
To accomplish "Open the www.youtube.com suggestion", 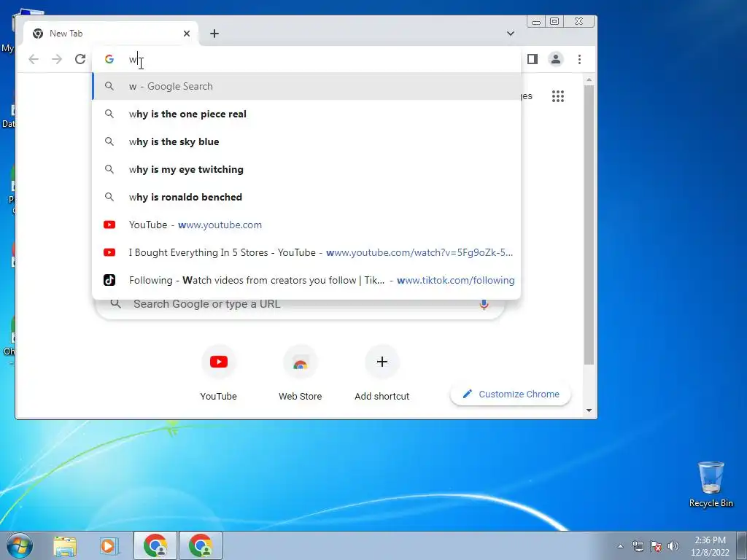I will pyautogui.click(x=307, y=225).
